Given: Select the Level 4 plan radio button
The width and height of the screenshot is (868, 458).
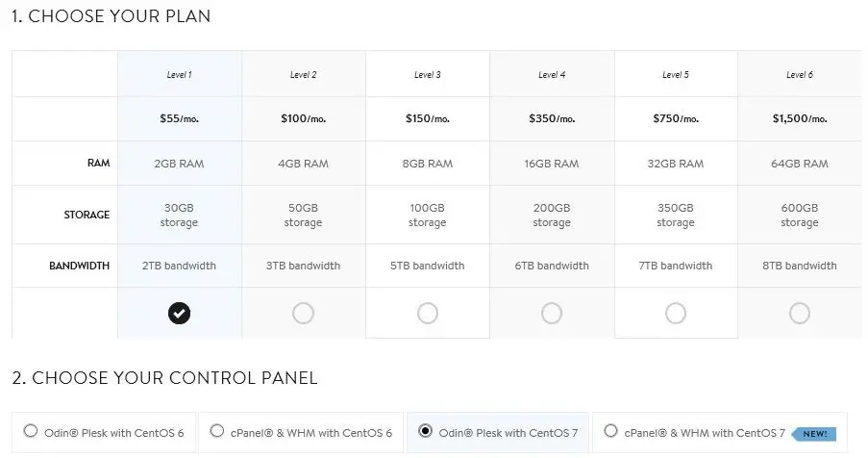Looking at the screenshot, I should pos(552,314).
